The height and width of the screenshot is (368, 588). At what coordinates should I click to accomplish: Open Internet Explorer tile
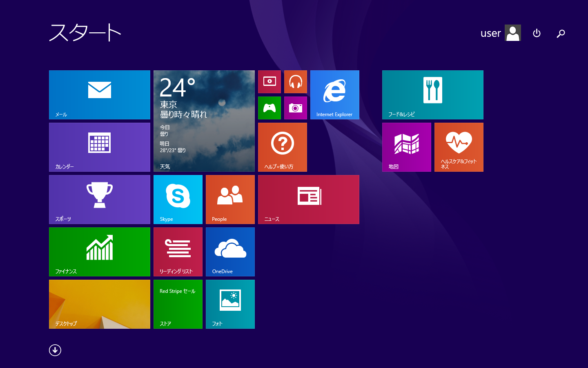point(335,95)
